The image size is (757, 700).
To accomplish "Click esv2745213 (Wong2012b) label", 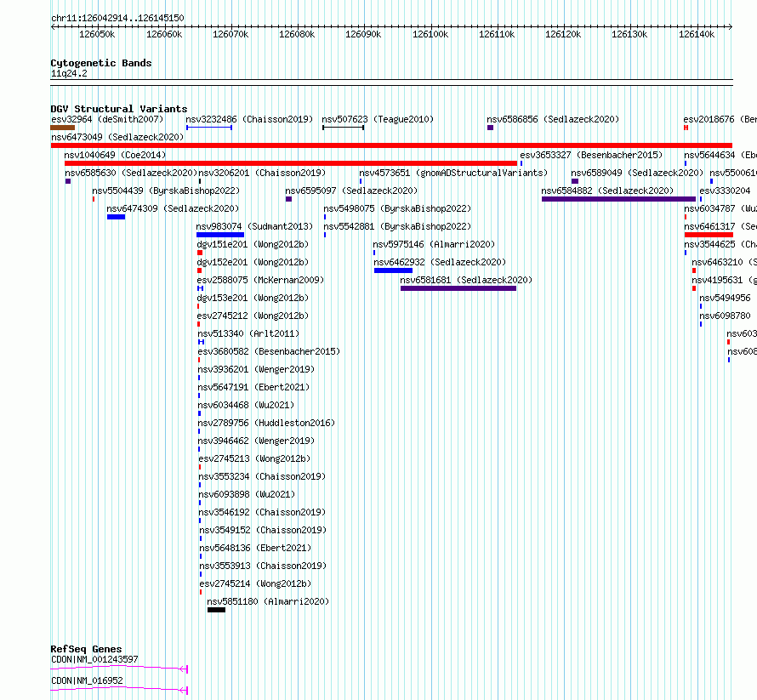I will point(254,458).
